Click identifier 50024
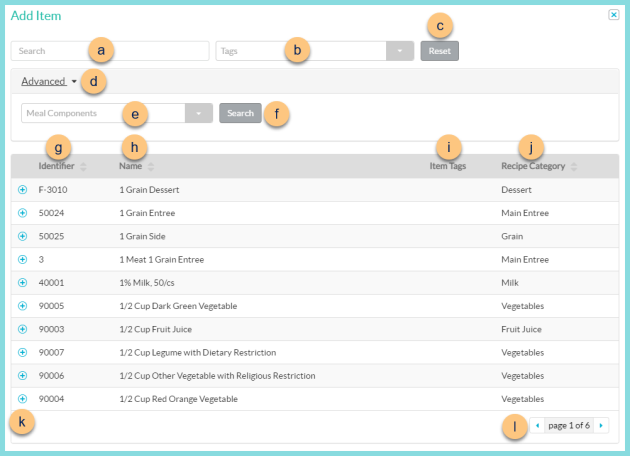This screenshot has width=630, height=456. [x=51, y=213]
